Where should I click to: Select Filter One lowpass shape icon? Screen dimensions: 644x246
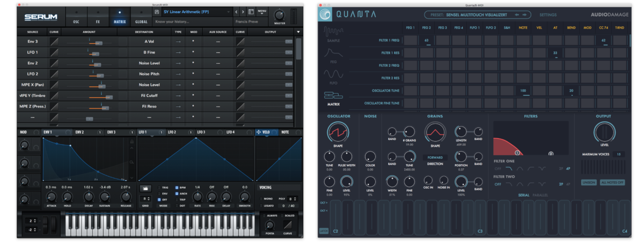point(508,168)
